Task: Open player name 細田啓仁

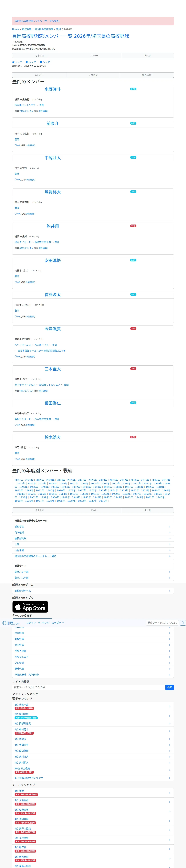Action: point(53,403)
